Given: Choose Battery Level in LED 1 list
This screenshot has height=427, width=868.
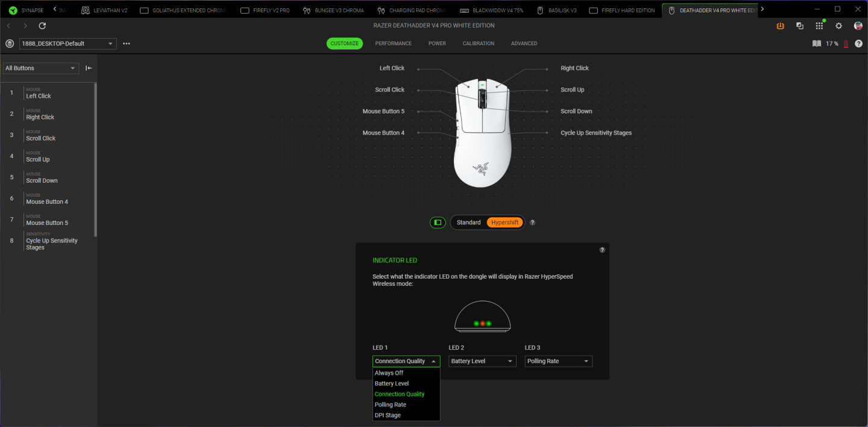Looking at the screenshot, I should coord(406,384).
